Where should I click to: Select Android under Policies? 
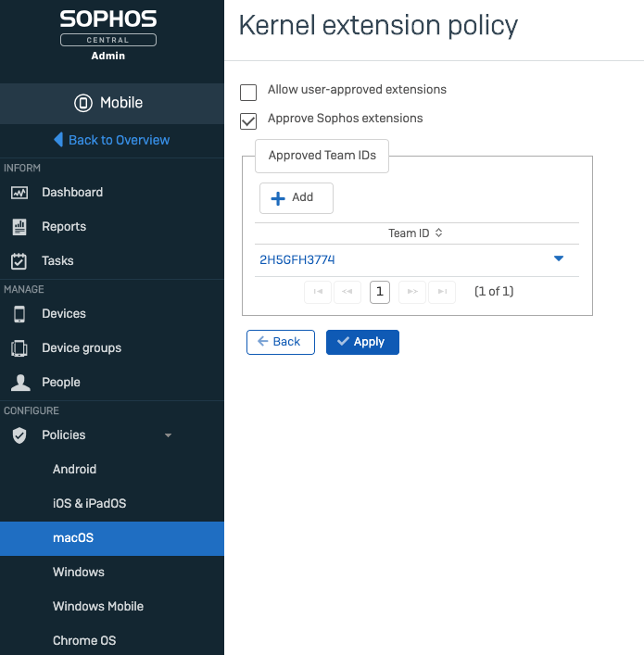74,470
